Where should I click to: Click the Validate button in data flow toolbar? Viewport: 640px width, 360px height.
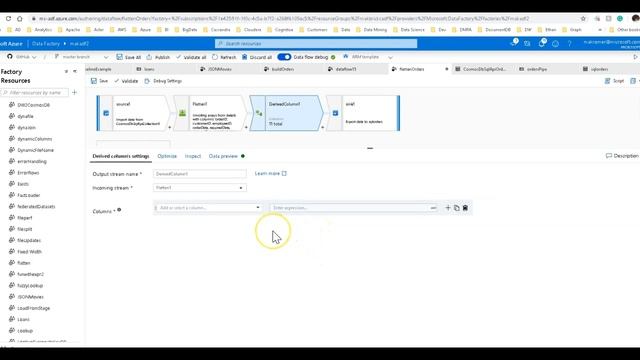(x=126, y=81)
